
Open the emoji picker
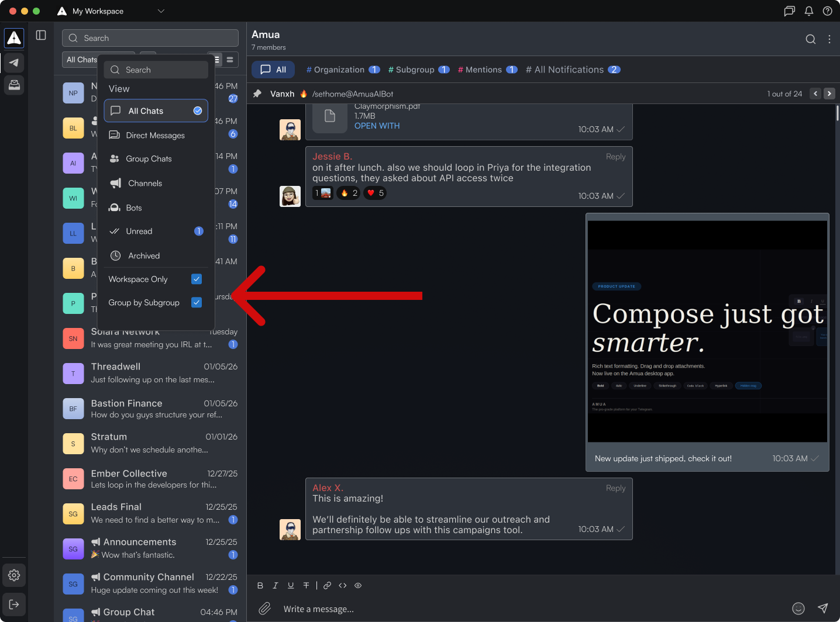click(798, 609)
